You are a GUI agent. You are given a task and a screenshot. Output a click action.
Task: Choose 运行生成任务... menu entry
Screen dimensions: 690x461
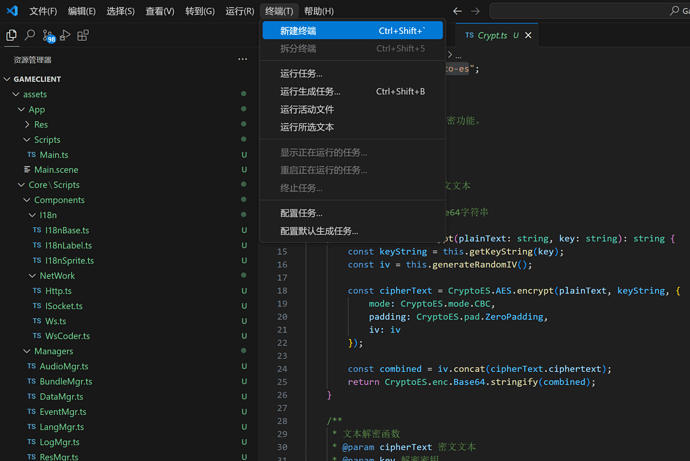[x=310, y=91]
